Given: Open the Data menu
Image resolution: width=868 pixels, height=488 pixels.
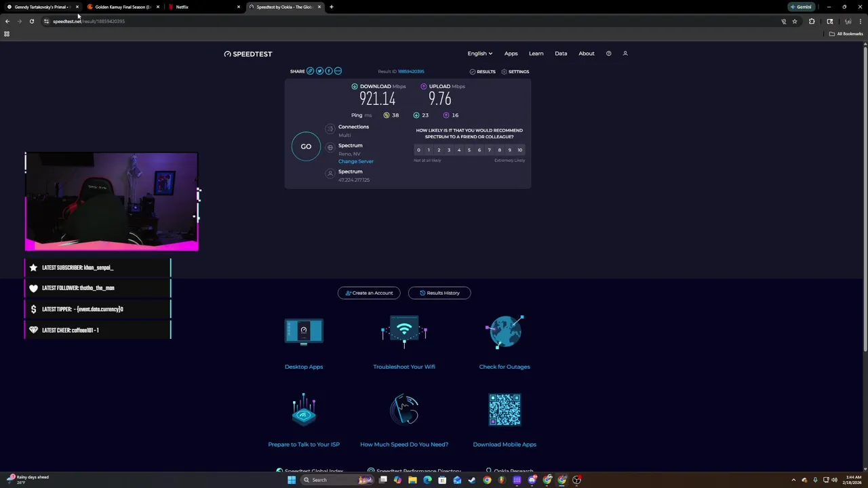Looking at the screenshot, I should coord(561,54).
